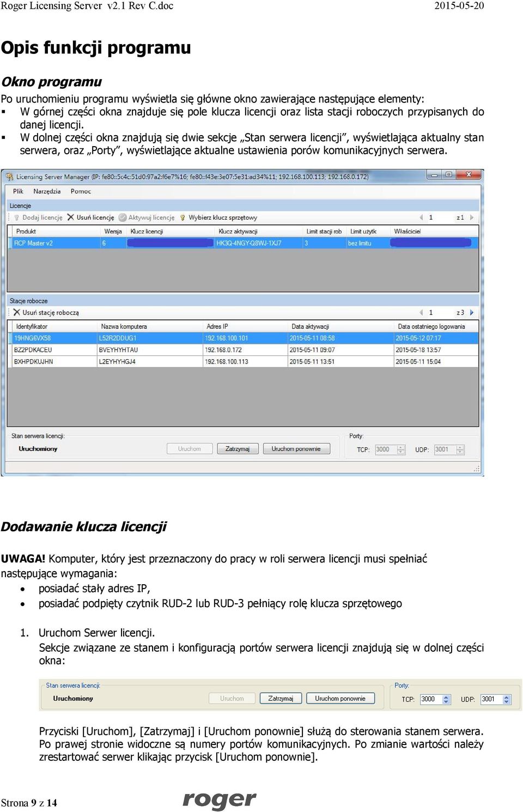
Task: Click computer name L52R2DDUG1 cell
Action: (x=150, y=338)
